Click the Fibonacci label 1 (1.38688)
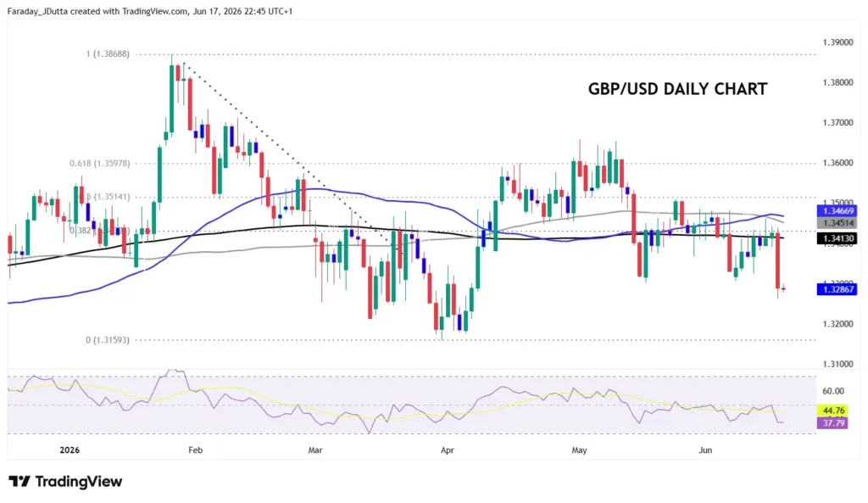 [x=108, y=53]
